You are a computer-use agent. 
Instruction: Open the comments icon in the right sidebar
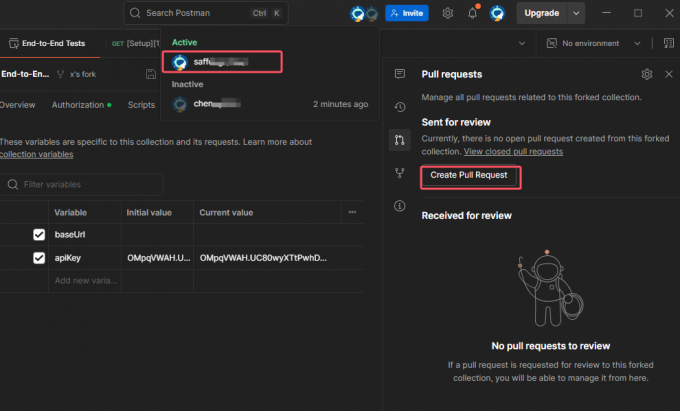(399, 74)
